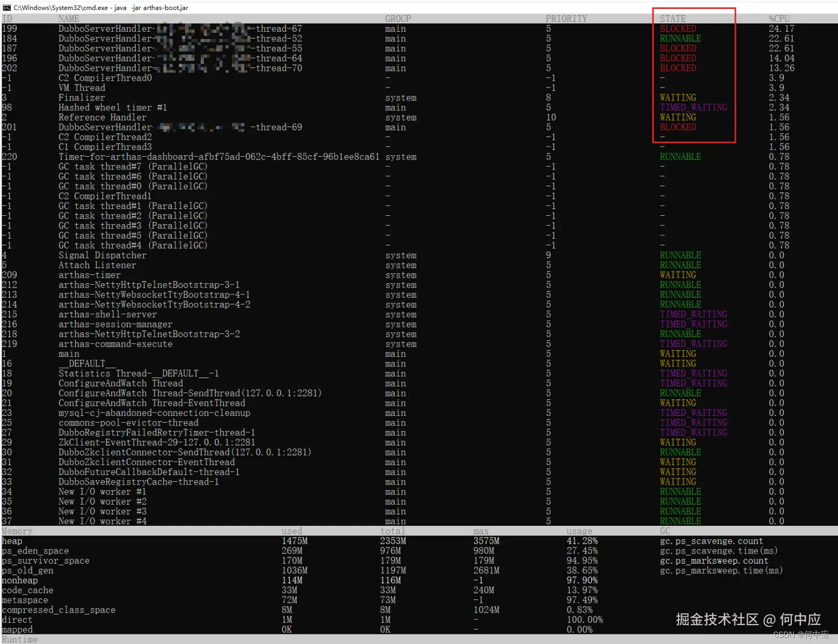This screenshot has width=838, height=644.
Task: Select 'New I/O worker #4' thread name
Action: [102, 521]
